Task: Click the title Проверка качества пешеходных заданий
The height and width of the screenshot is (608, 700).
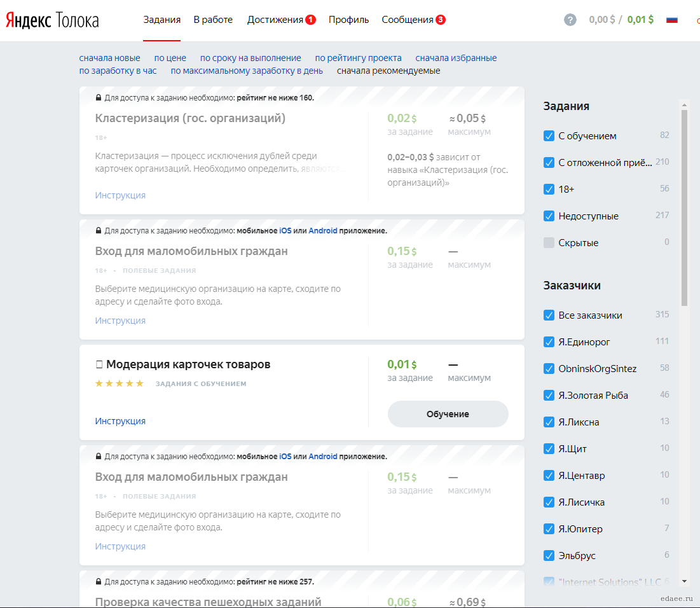Action: 208,602
